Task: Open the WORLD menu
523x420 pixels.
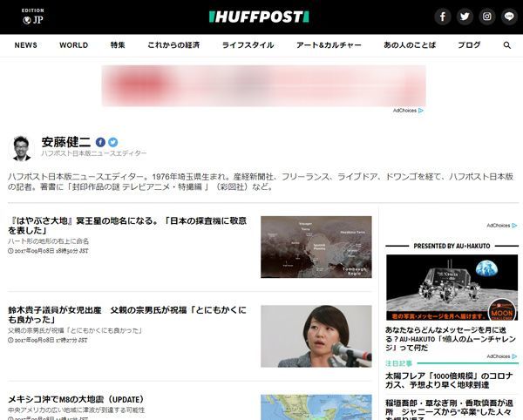Action: pyautogui.click(x=74, y=45)
